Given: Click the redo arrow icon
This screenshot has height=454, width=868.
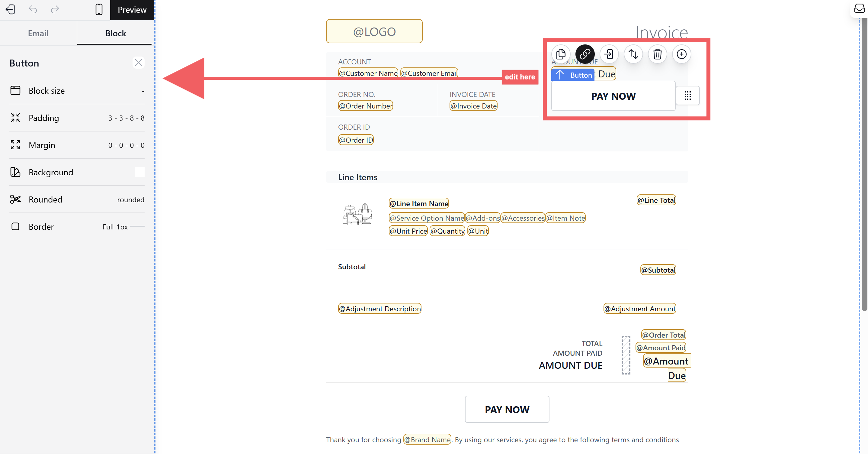Looking at the screenshot, I should point(55,9).
